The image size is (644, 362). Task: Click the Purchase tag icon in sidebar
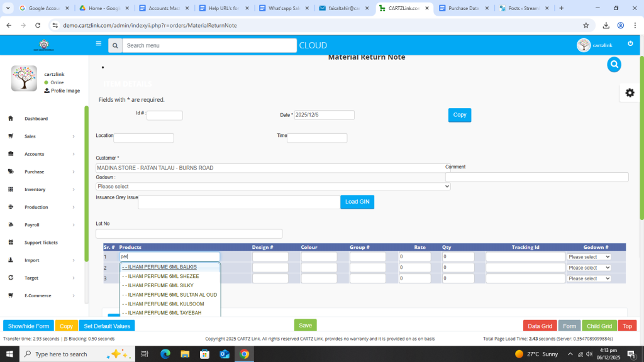[11, 172]
